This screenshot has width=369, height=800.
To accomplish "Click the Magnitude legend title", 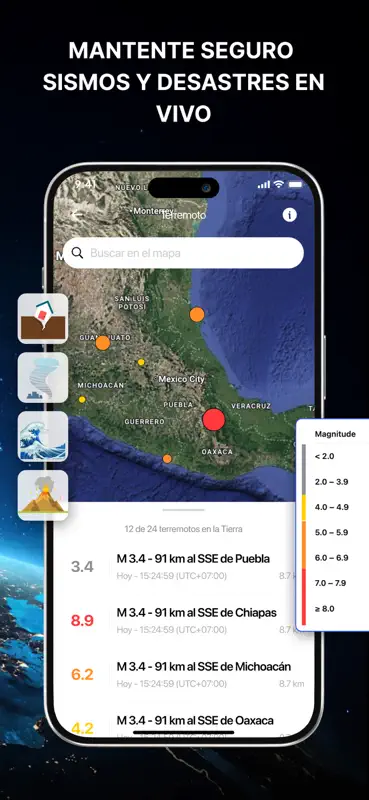I will [335, 434].
